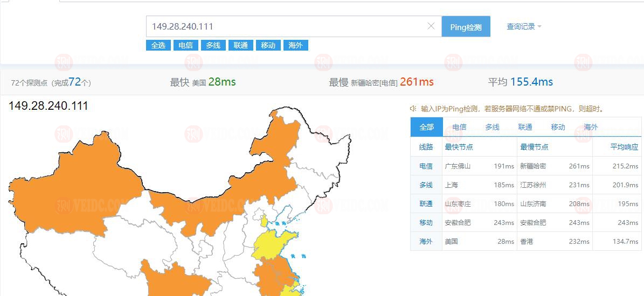Screen dimensions: 644x296
Task: Click the 72个探测点 completion status
Action: pyautogui.click(x=51, y=82)
